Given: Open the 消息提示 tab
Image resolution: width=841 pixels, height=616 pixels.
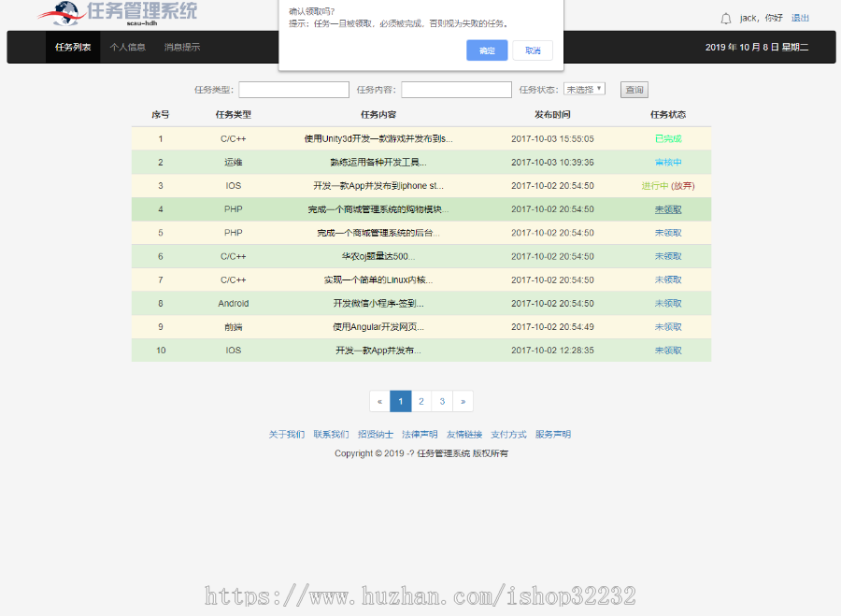Looking at the screenshot, I should [x=183, y=46].
